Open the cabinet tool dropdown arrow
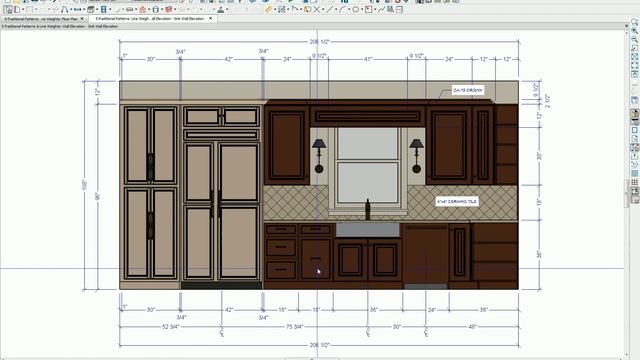Screen dimensions: 640x360 point(97,9)
